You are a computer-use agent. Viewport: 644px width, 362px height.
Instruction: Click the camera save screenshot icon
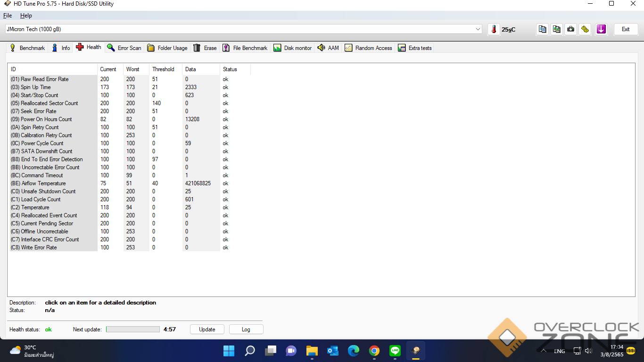[x=571, y=29]
